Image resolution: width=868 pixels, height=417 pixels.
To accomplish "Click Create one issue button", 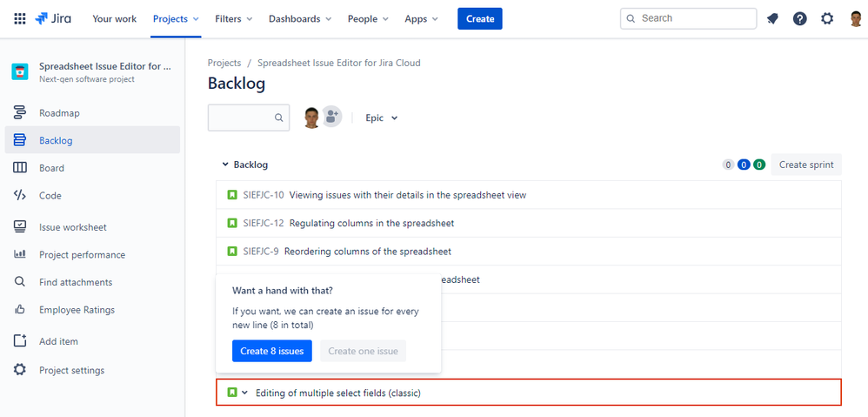I will [x=364, y=351].
